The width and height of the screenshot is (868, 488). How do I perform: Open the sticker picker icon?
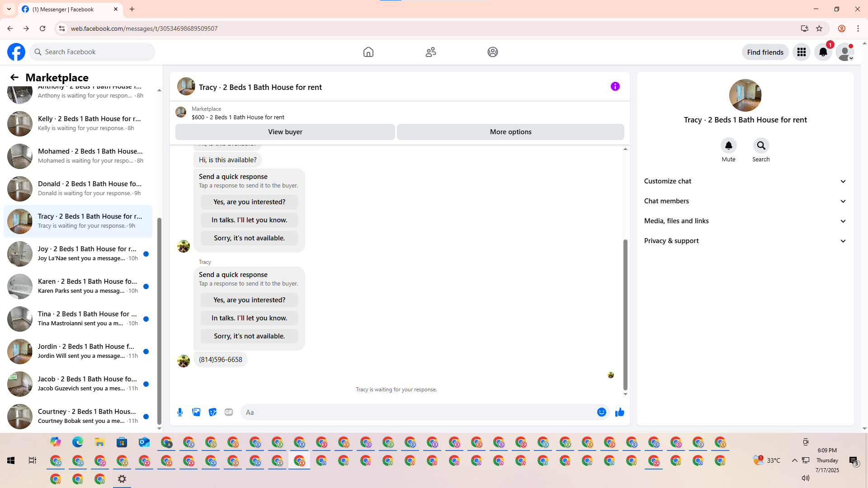212,412
